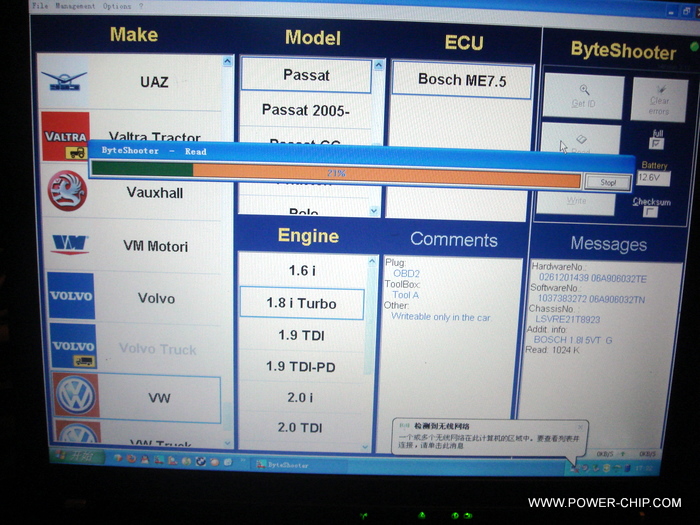Click the VM Motori logo

click(x=70, y=244)
